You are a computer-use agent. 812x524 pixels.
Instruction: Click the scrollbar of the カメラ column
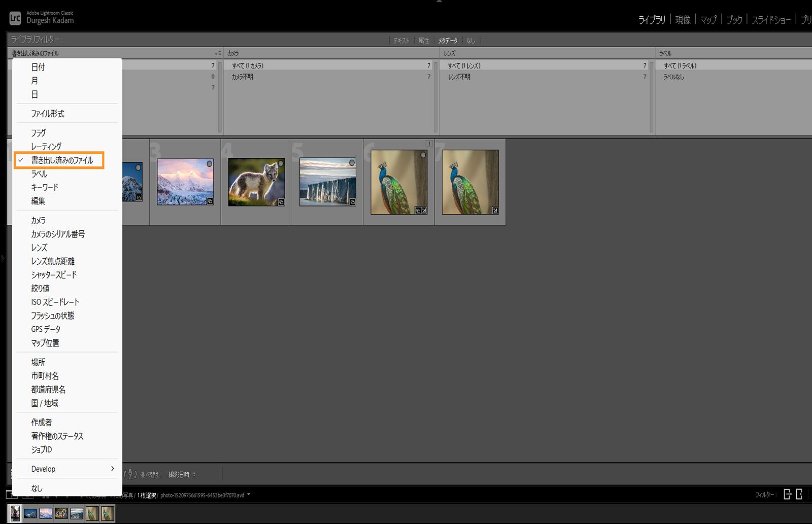(x=435, y=96)
